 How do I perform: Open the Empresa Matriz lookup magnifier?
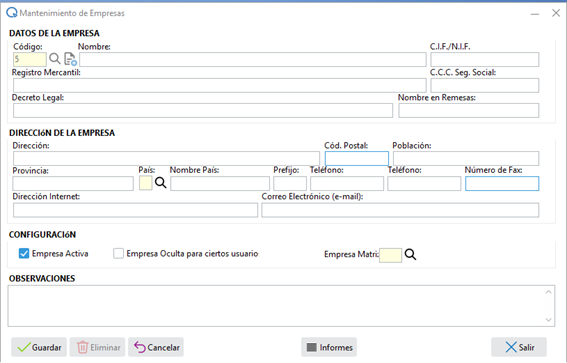(410, 255)
